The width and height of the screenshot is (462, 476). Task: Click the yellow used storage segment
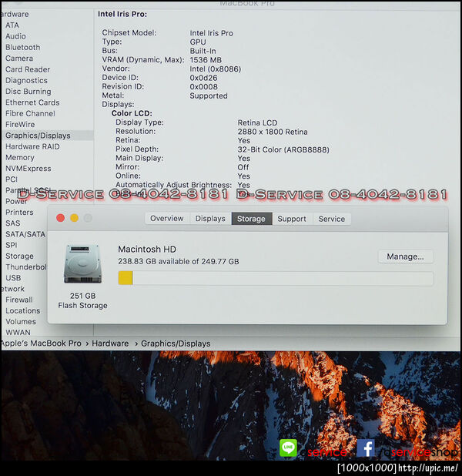126,278
